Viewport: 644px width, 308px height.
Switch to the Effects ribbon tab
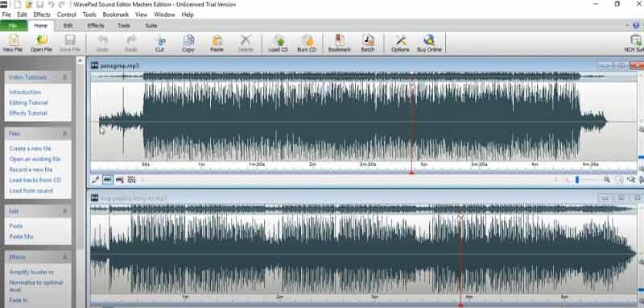[96, 26]
